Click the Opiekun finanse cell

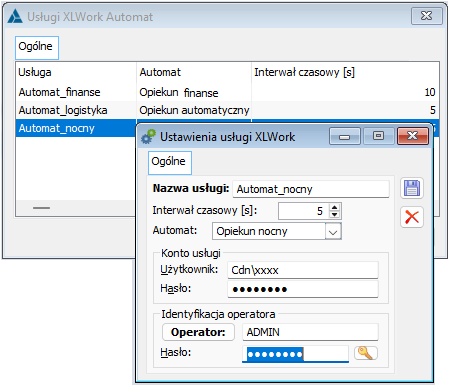click(194, 92)
